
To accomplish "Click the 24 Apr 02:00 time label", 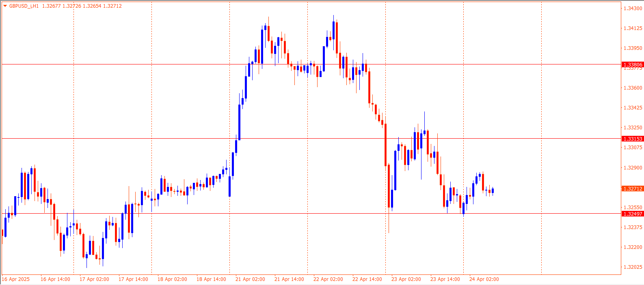I will tap(484, 279).
